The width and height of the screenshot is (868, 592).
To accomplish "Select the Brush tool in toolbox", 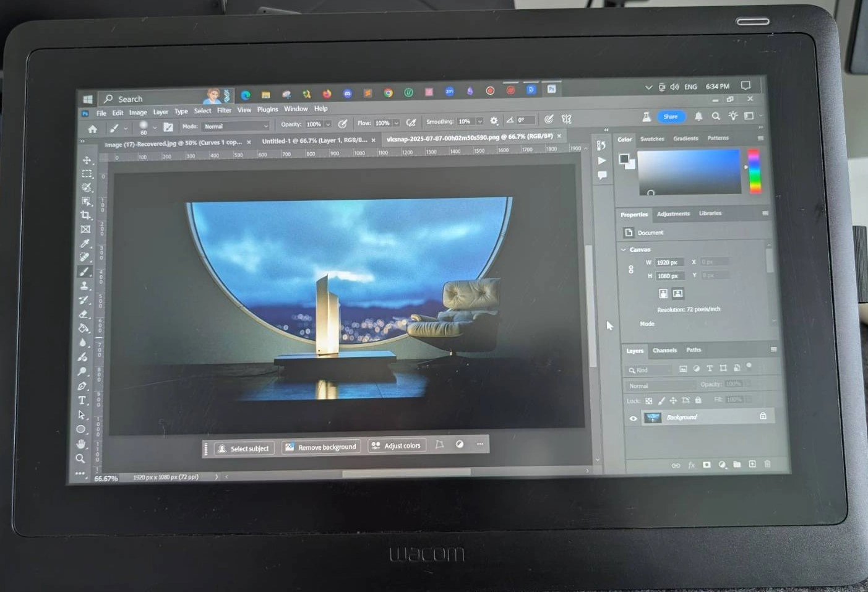I will coord(85,272).
